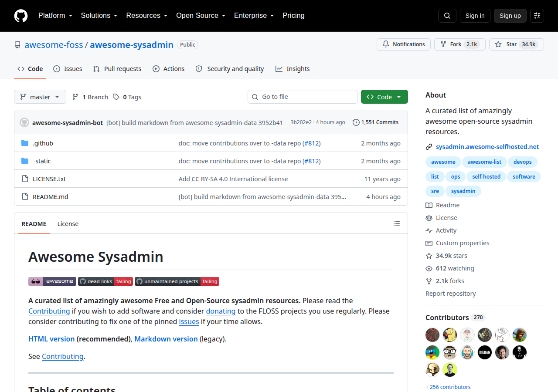Open the green Code dropdown
The height and width of the screenshot is (392, 558).
(384, 97)
